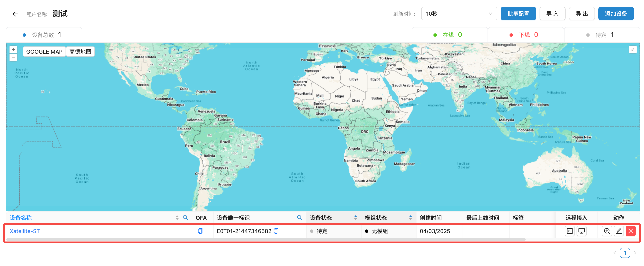Switch to 高德地图 map tab
Image resolution: width=644 pixels, height=266 pixels.
[x=80, y=52]
